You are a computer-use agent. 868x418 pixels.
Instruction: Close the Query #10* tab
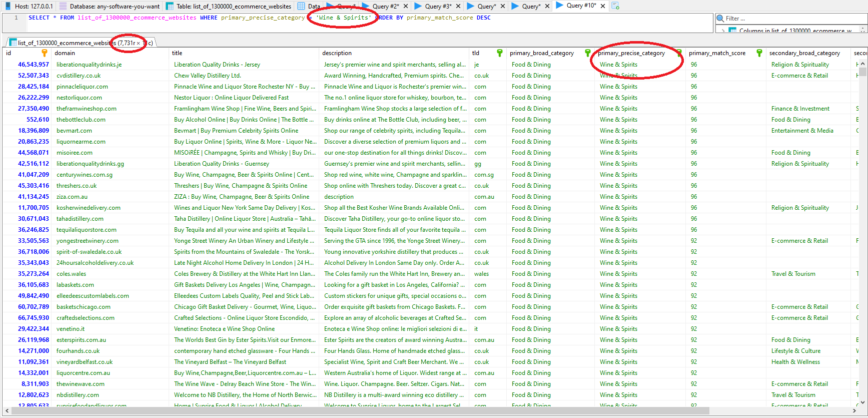[x=603, y=6]
